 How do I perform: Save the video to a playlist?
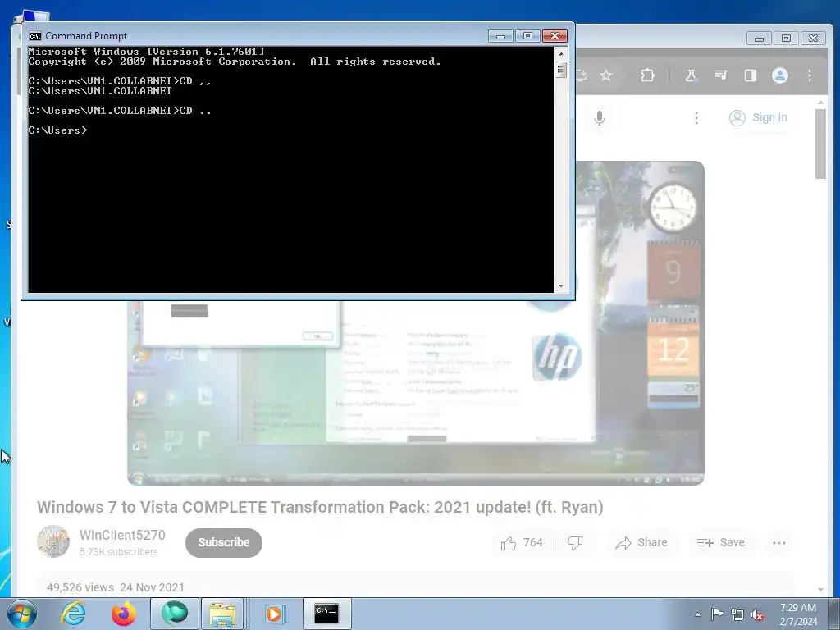721,543
